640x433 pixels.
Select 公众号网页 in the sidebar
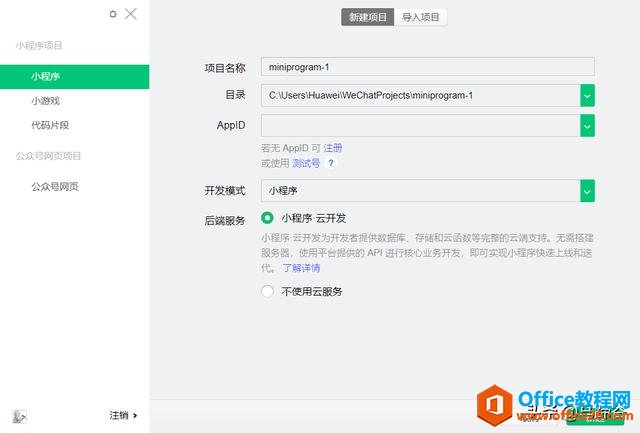click(x=55, y=186)
